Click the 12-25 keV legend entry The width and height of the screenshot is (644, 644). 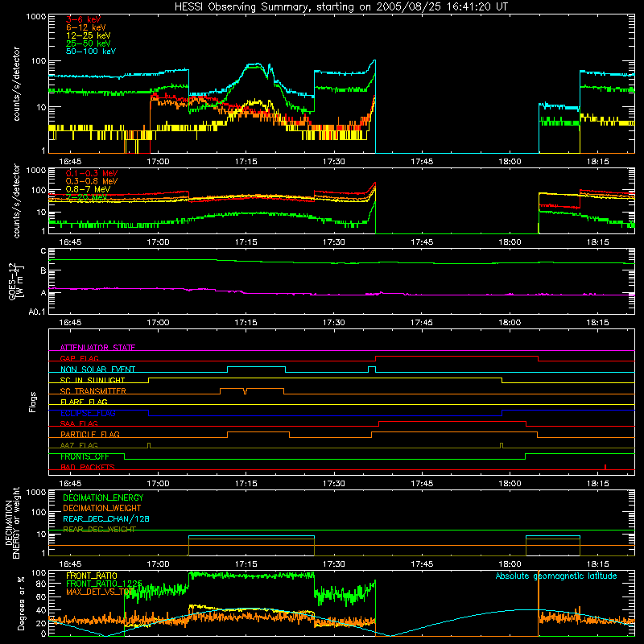pos(88,35)
